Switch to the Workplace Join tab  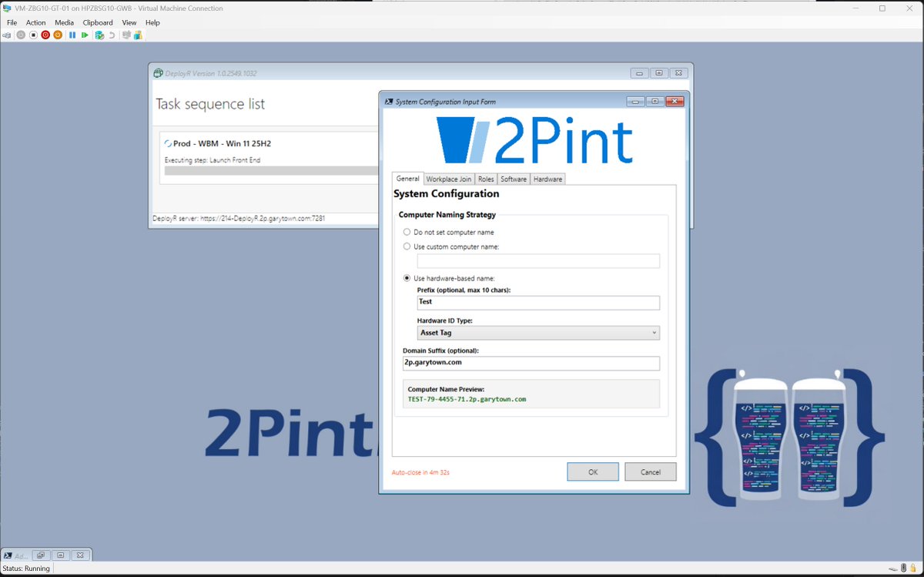448,179
